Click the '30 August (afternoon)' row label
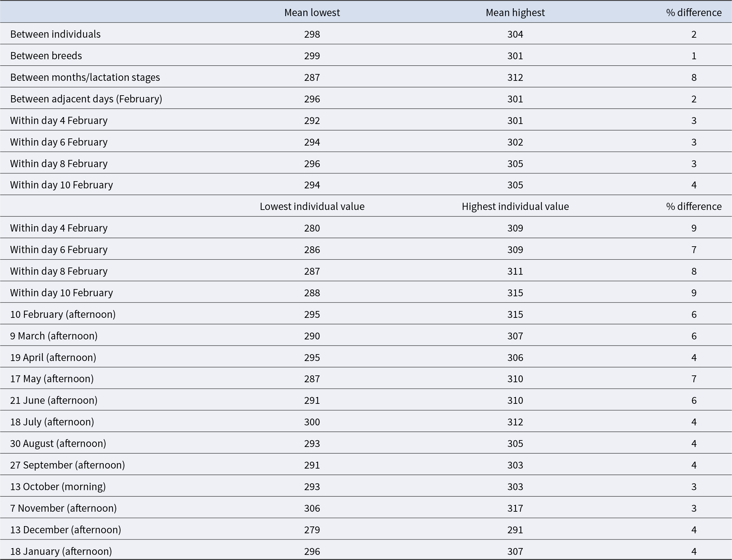This screenshot has width=732, height=560. click(58, 444)
